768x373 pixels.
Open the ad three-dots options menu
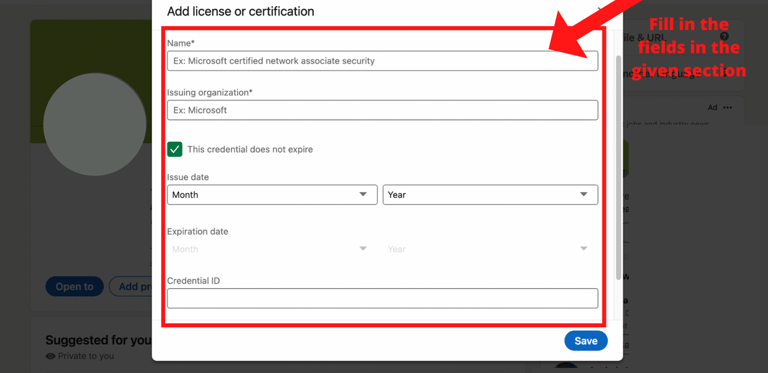727,107
